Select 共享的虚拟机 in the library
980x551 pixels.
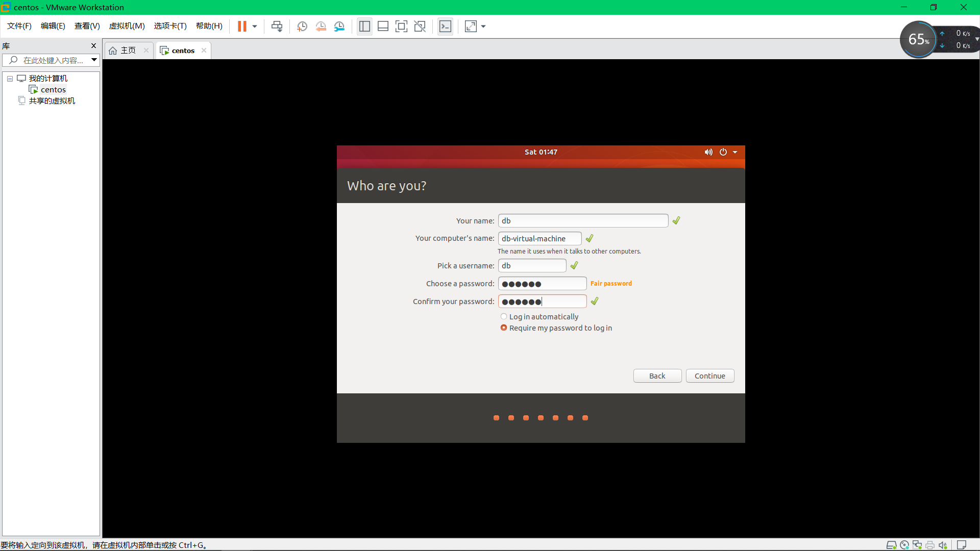click(52, 101)
